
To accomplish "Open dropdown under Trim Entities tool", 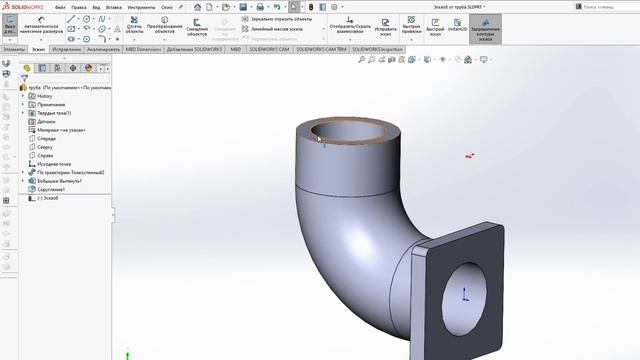I will click(x=134, y=40).
